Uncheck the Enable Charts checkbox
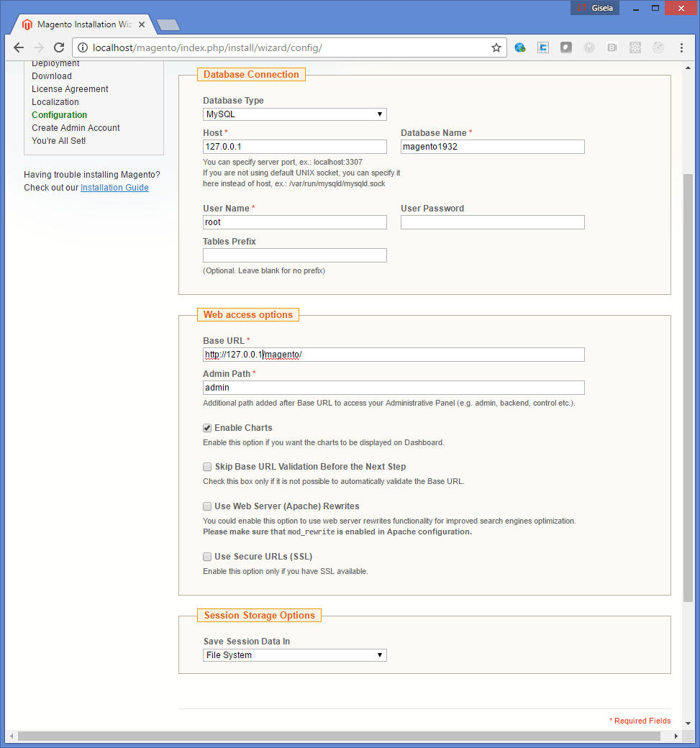 pyautogui.click(x=207, y=428)
